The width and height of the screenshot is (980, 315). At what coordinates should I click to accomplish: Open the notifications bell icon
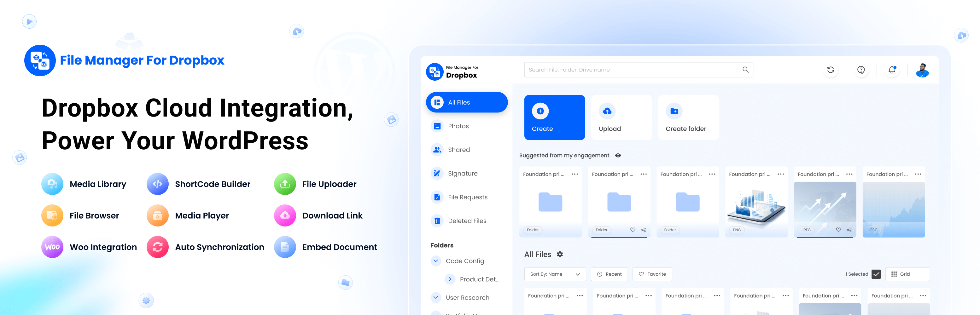coord(892,70)
